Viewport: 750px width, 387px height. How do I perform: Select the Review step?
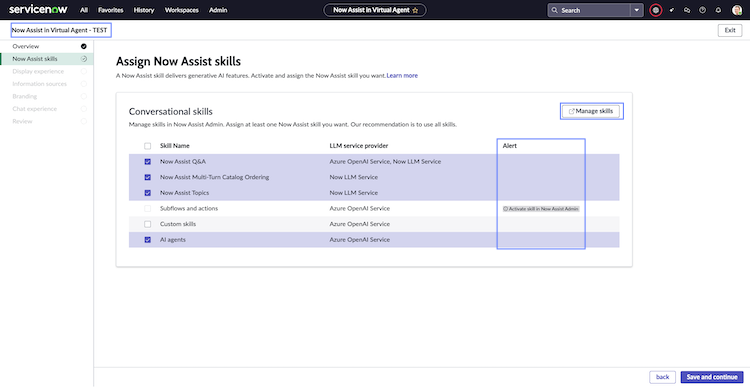[x=47, y=121]
